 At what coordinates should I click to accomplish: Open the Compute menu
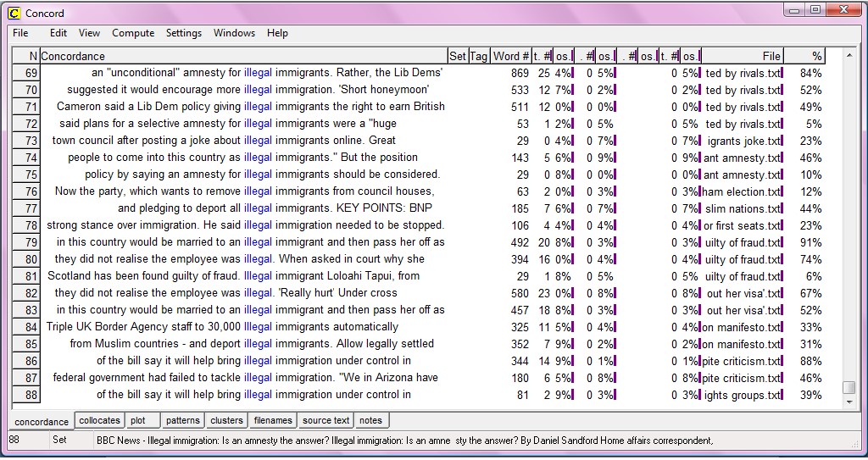133,33
